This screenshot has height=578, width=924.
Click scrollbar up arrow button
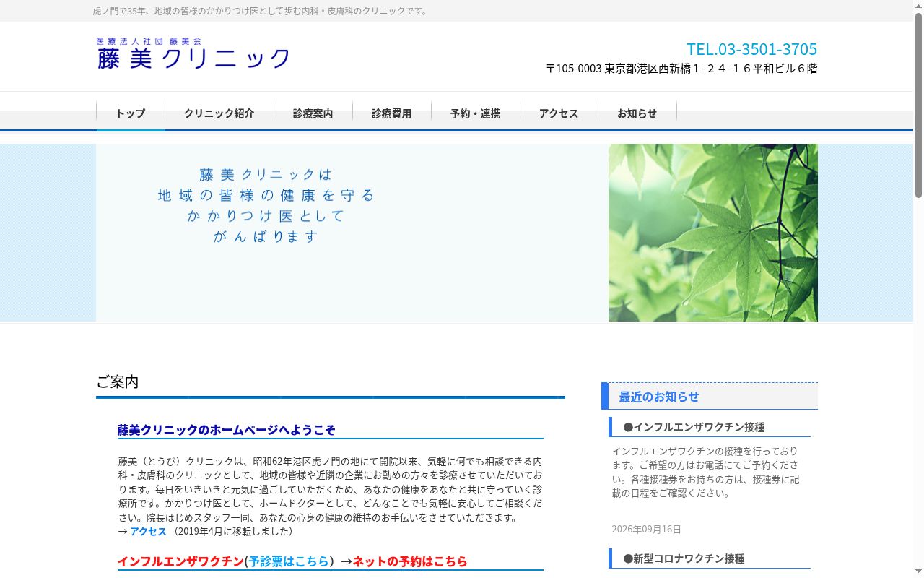[x=918, y=5]
